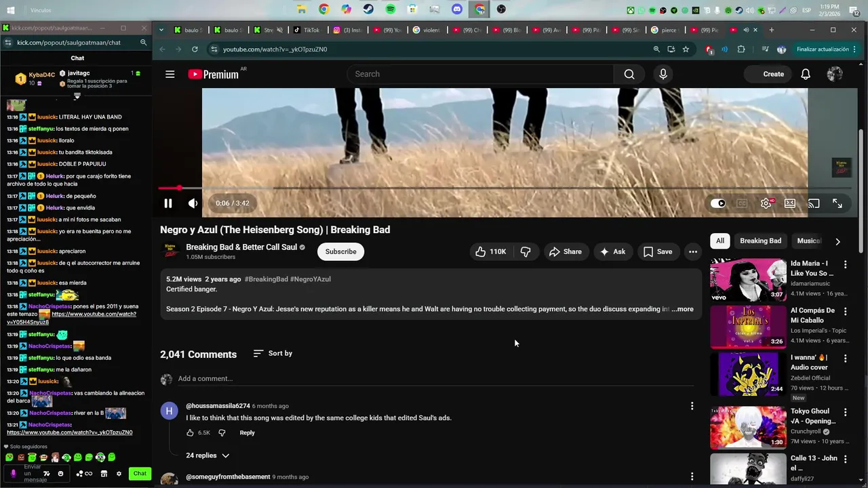Bookmark this page with the star icon
This screenshot has width=868, height=488.
[x=686, y=49]
